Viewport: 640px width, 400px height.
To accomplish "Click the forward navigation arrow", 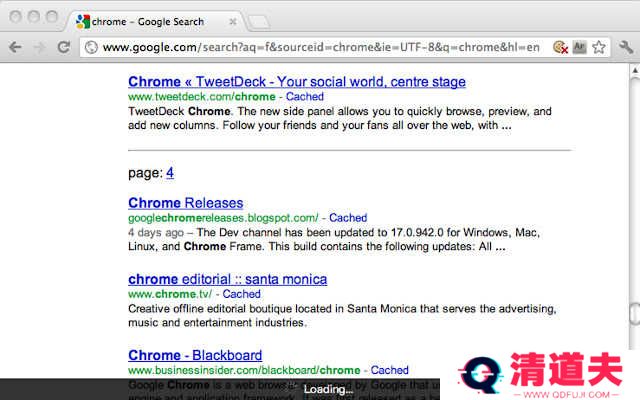I will coord(39,47).
